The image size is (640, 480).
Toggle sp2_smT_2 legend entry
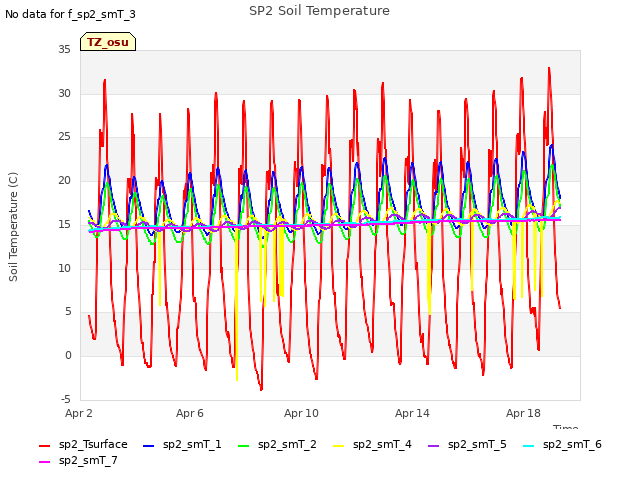[277, 444]
